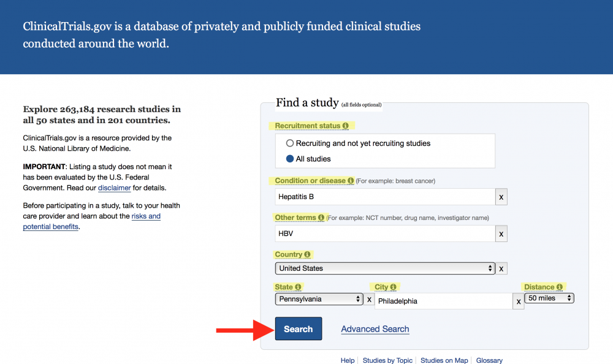The width and height of the screenshot is (613, 364).
Task: Clear the Hepatitis B condition field
Action: 501,197
